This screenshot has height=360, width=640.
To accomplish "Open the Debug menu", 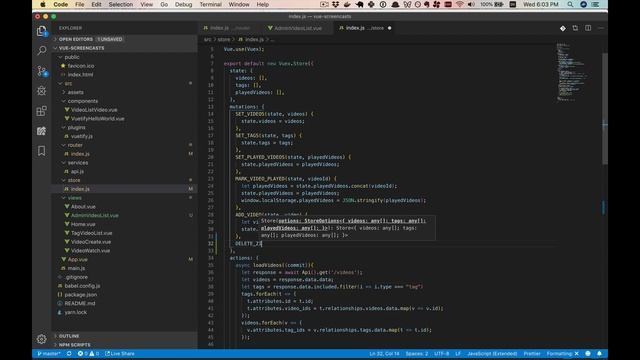I will 183,4.
